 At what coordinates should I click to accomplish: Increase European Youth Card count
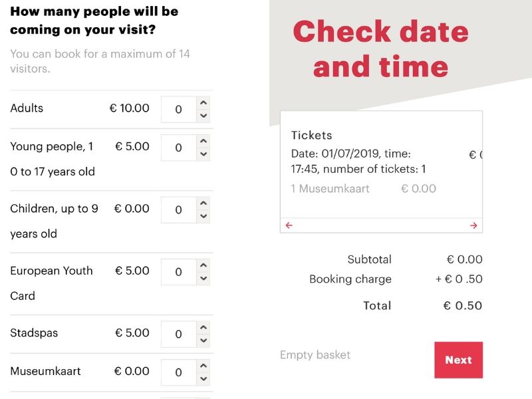pyautogui.click(x=203, y=265)
